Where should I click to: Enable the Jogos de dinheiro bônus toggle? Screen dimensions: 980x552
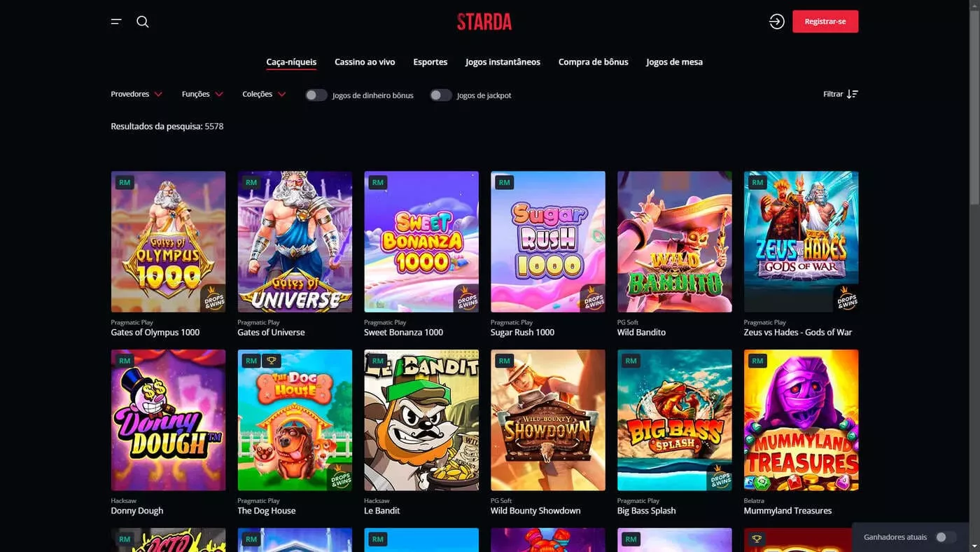point(316,95)
